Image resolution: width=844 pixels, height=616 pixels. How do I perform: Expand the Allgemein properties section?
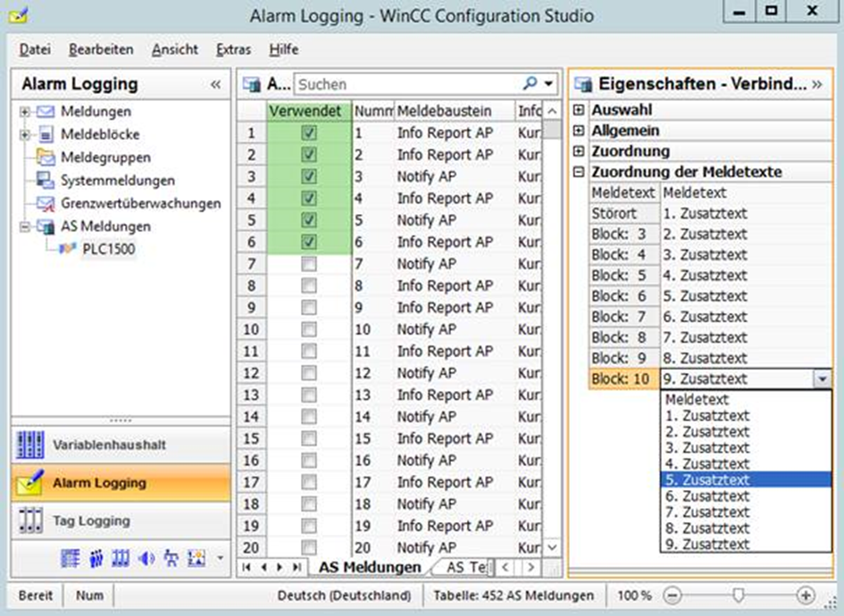[579, 130]
